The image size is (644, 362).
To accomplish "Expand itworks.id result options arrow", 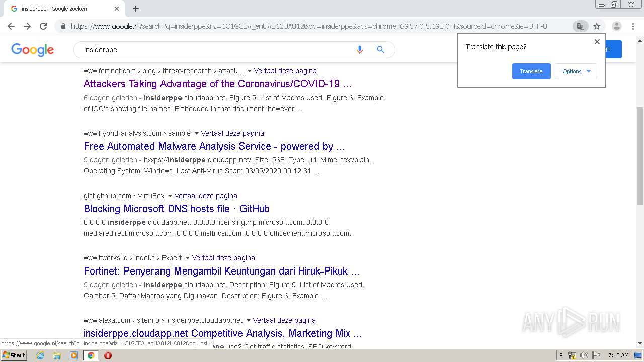I will tap(187, 258).
